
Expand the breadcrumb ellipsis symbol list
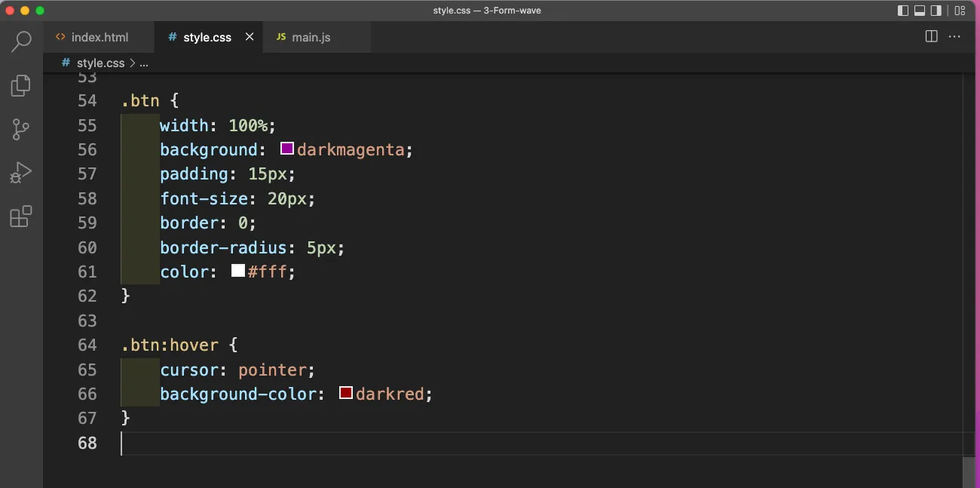tap(144, 63)
